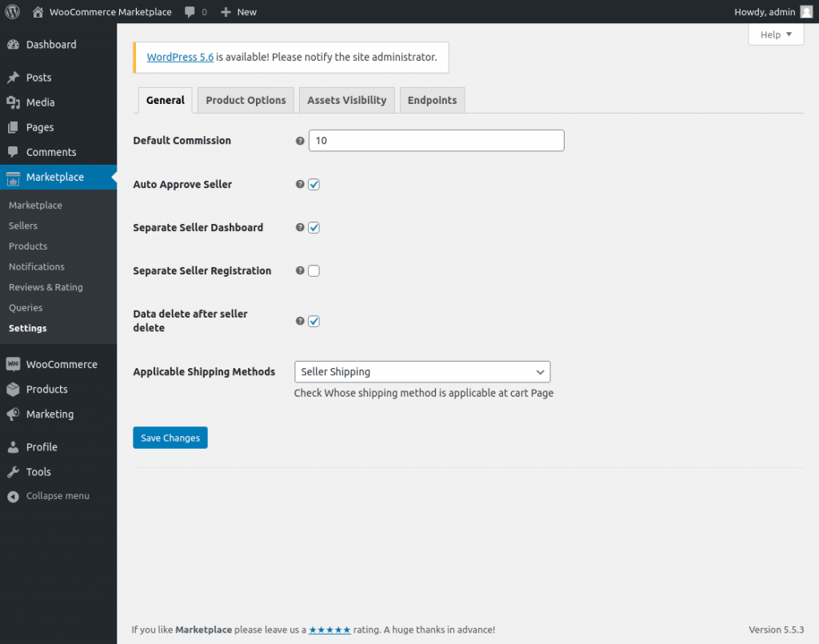Select Settings submenu item
The image size is (819, 644).
[28, 328]
